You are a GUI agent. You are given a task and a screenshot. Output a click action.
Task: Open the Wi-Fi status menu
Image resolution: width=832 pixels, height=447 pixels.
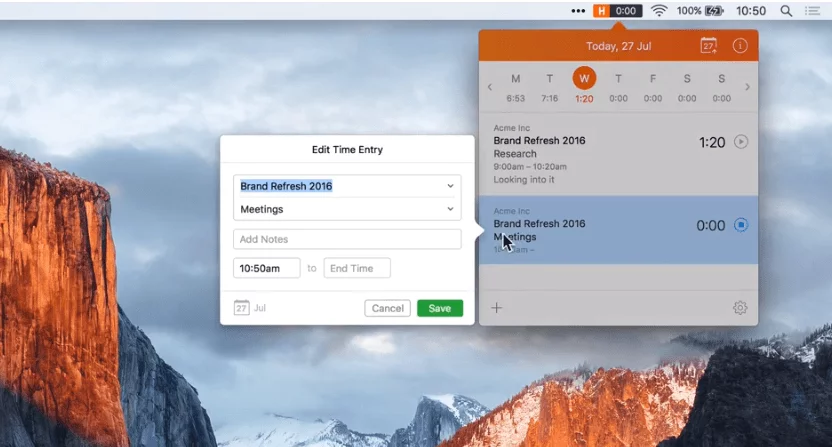pos(659,11)
